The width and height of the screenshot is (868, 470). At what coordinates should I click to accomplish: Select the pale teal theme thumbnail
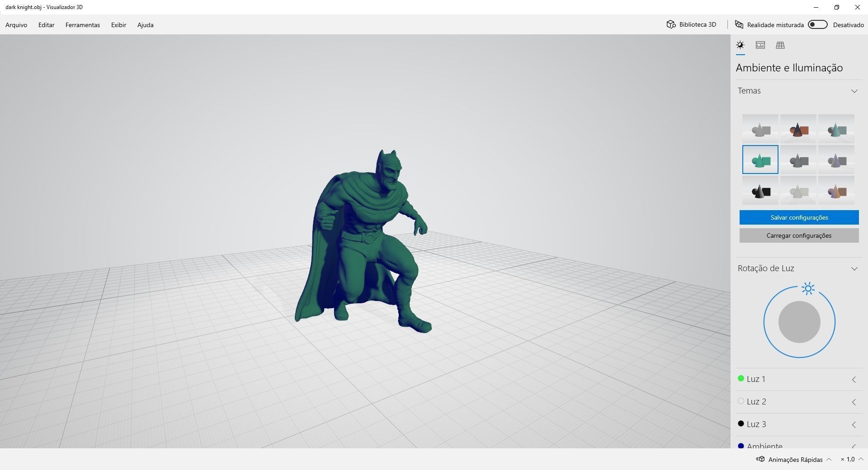[x=836, y=129]
